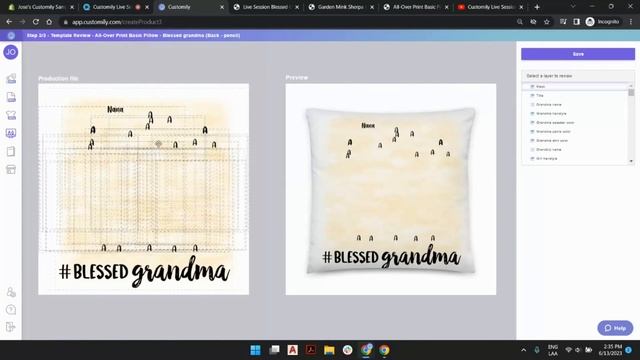Open File Explorer from taskbar
Image resolution: width=640 pixels, height=360 pixels.
pos(329,350)
